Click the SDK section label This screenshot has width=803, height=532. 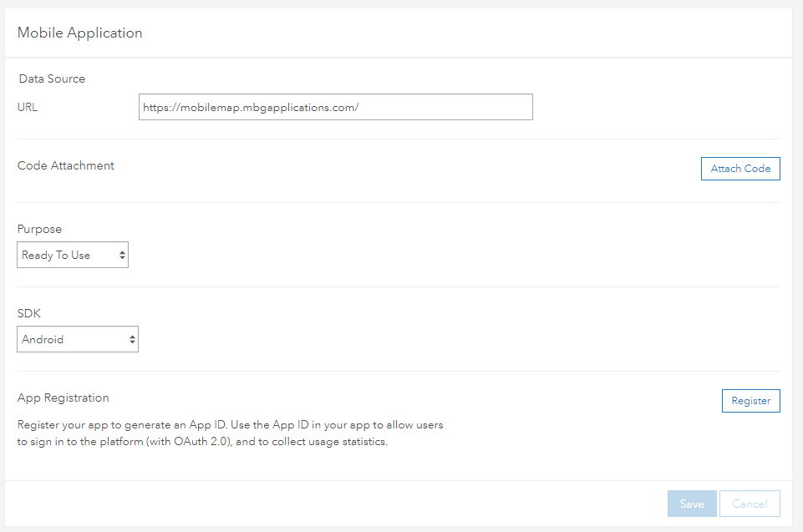[x=28, y=313]
